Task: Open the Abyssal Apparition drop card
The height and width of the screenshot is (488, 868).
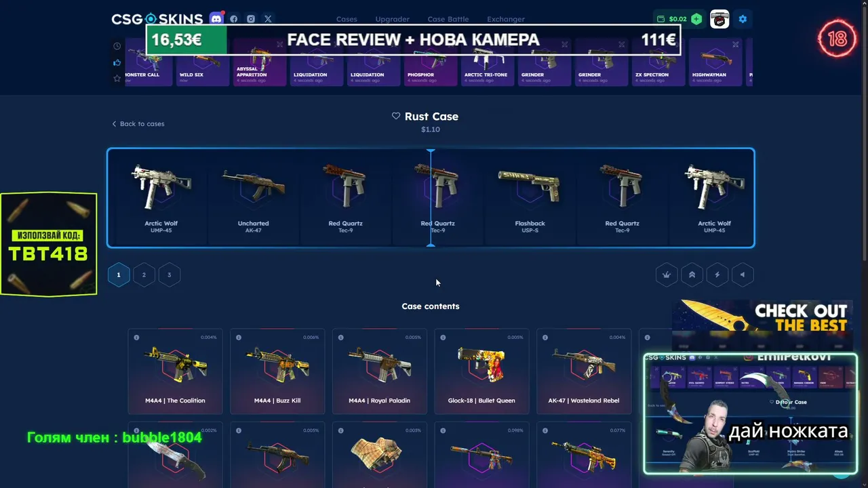Action: click(260, 62)
